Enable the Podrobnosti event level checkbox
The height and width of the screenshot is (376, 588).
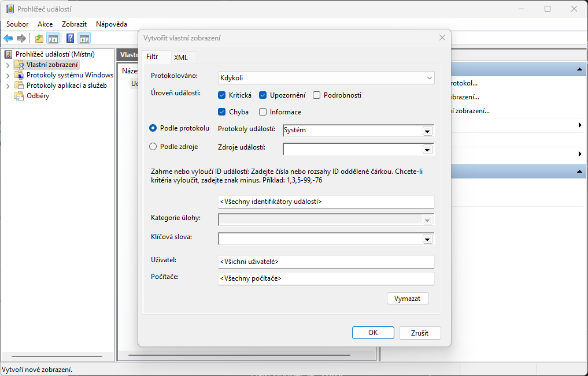pyautogui.click(x=316, y=95)
